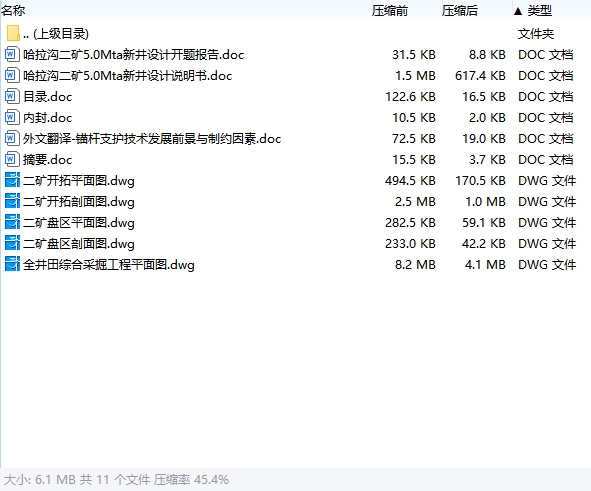Click the 42.2 KB compressed size value
The image size is (591, 491).
point(484,244)
